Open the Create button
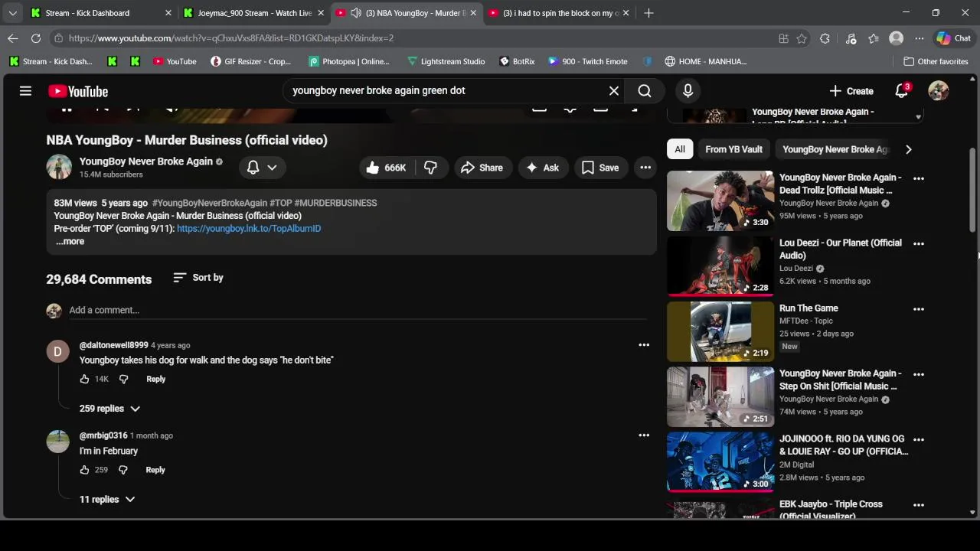This screenshot has width=980, height=551. pyautogui.click(x=851, y=91)
